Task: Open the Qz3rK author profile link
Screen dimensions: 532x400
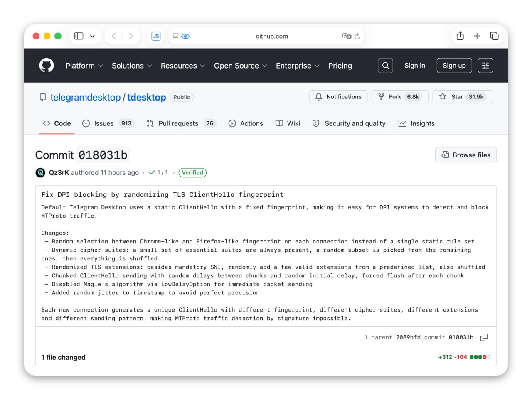Action: pyautogui.click(x=59, y=173)
